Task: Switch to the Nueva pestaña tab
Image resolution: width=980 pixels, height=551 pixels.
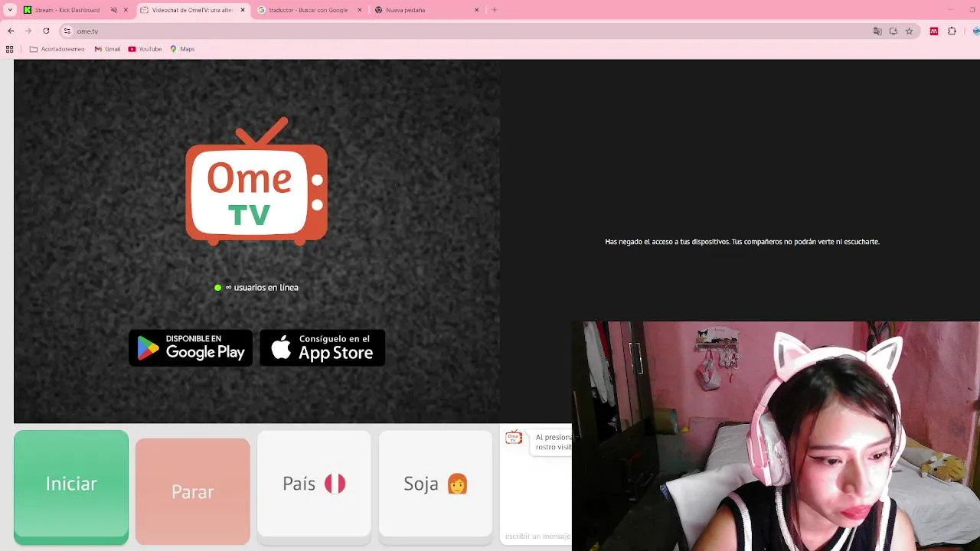Action: 405,10
